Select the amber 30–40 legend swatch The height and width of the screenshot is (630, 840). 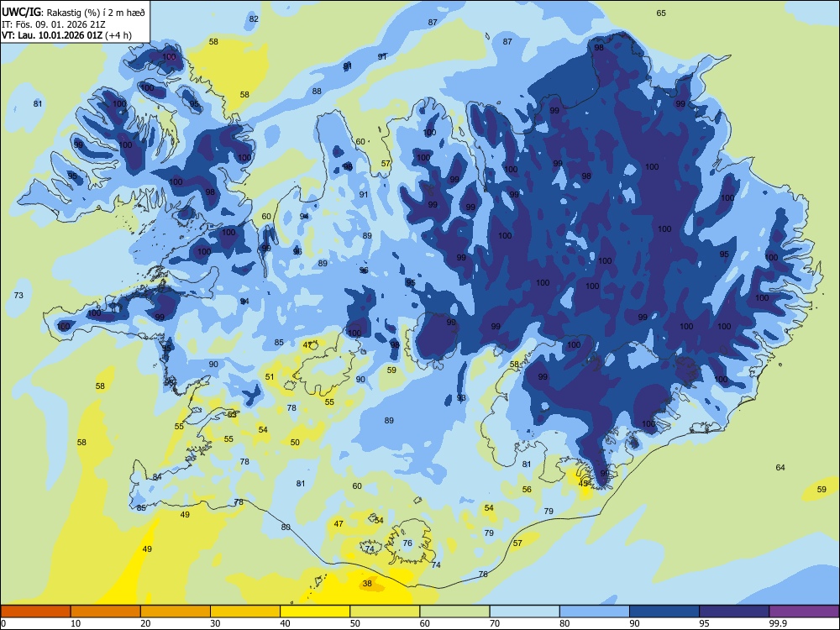pos(245,612)
